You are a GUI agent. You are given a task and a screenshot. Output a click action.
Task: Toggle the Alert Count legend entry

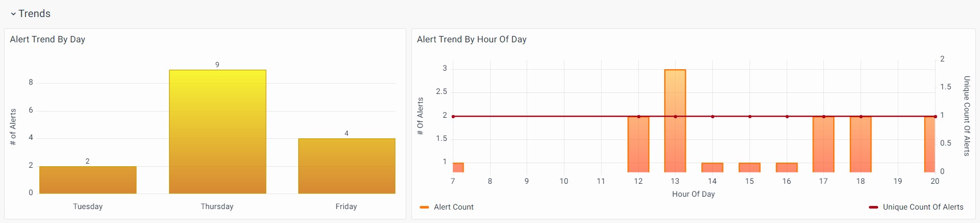tap(453, 207)
